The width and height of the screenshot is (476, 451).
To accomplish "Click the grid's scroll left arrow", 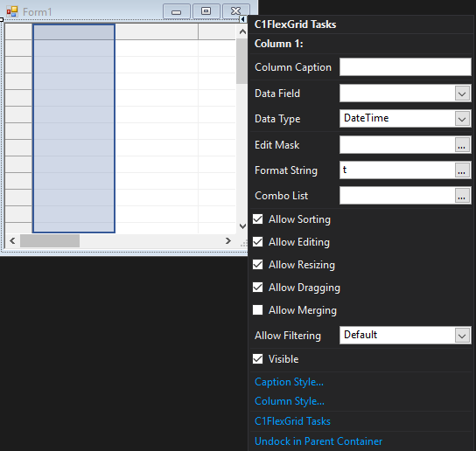I will click(x=12, y=241).
